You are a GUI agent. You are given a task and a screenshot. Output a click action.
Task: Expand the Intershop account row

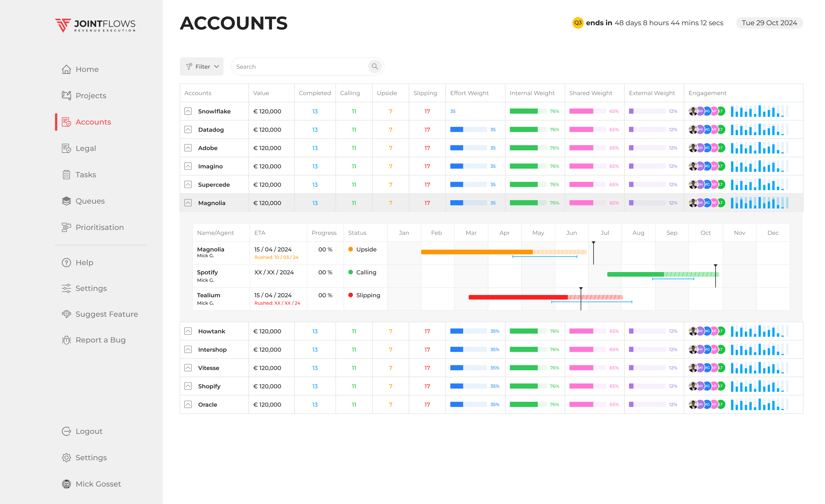point(188,350)
